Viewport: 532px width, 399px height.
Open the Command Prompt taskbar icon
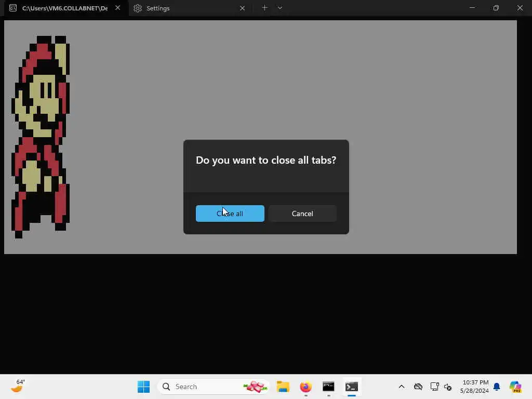[328, 387]
